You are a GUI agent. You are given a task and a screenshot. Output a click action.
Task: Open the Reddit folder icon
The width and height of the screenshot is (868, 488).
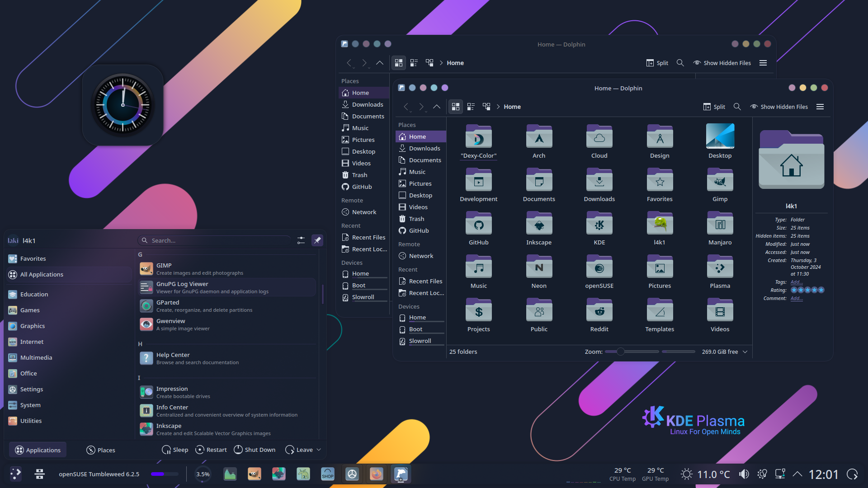pyautogui.click(x=599, y=310)
